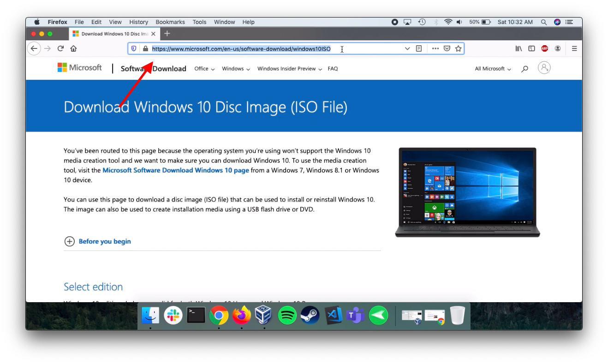Open Siri from the menu bar
The width and height of the screenshot is (608, 364).
tap(557, 22)
